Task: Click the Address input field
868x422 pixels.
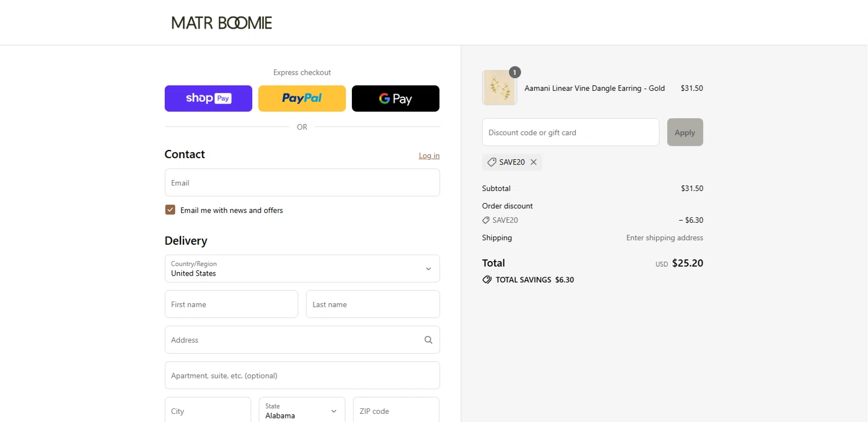Action: tap(302, 340)
